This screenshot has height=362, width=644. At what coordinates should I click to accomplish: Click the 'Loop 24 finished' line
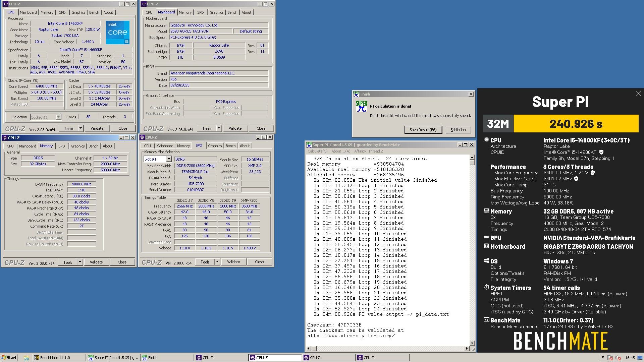(360, 309)
